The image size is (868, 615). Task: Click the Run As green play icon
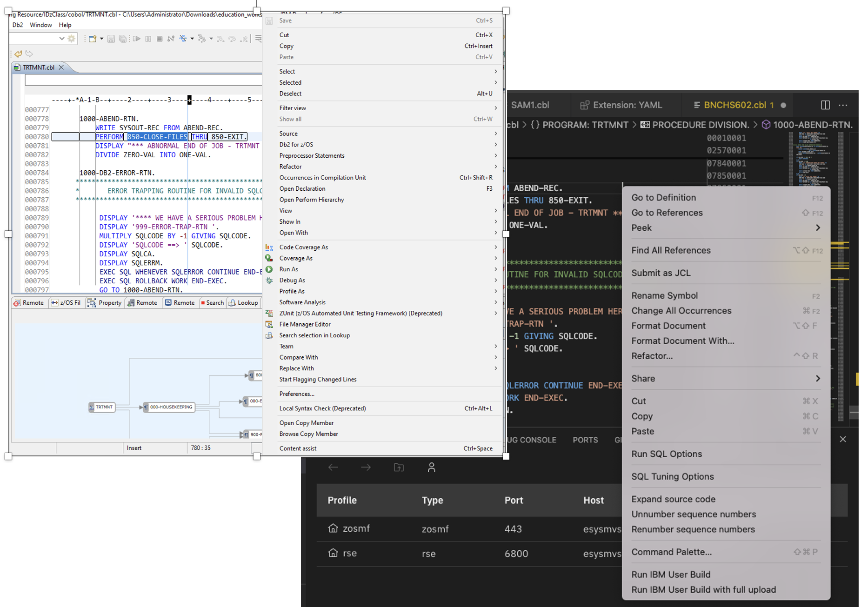pos(269,269)
